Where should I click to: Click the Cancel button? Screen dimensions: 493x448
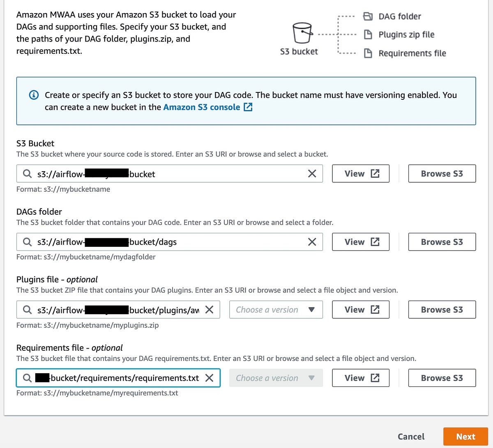click(411, 437)
